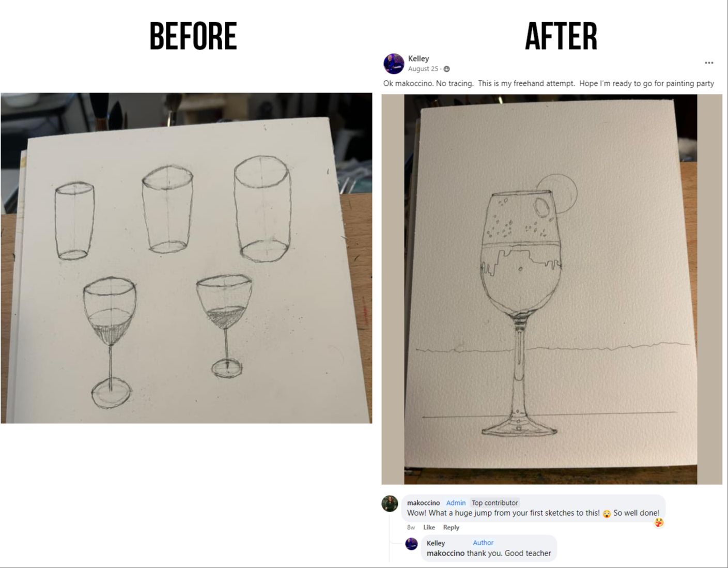This screenshot has width=728, height=568.
Task: Click the globe public-audience icon
Action: 447,69
